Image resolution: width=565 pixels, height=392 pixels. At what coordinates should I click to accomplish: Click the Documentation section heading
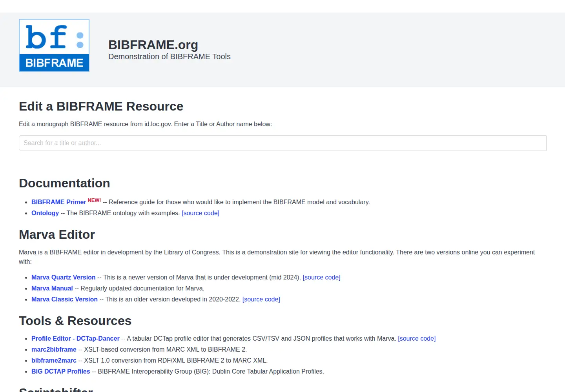pos(64,183)
